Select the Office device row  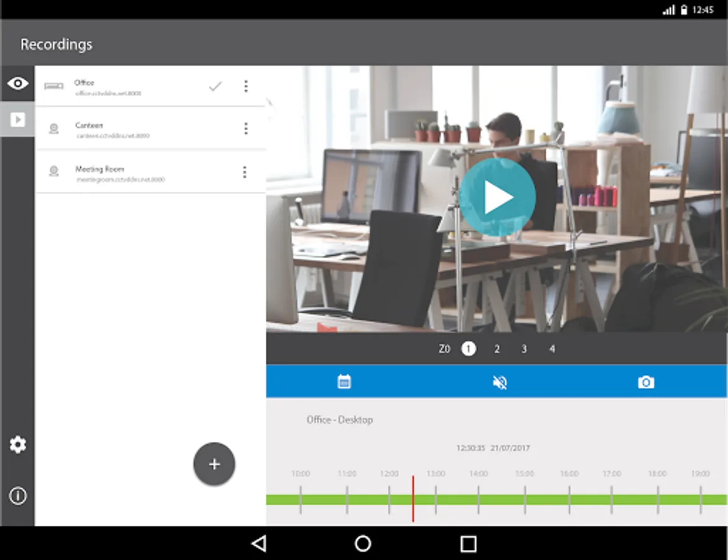pyautogui.click(x=151, y=86)
